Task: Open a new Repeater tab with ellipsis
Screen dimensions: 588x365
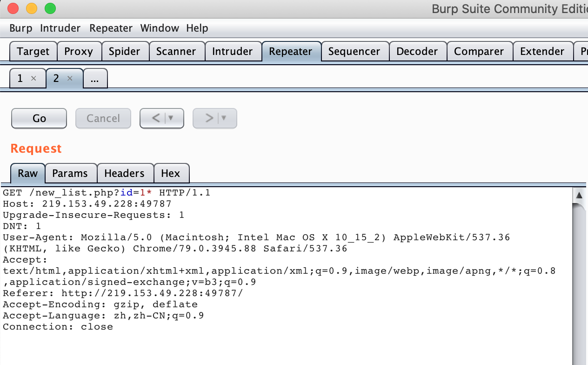Action: pyautogui.click(x=95, y=79)
